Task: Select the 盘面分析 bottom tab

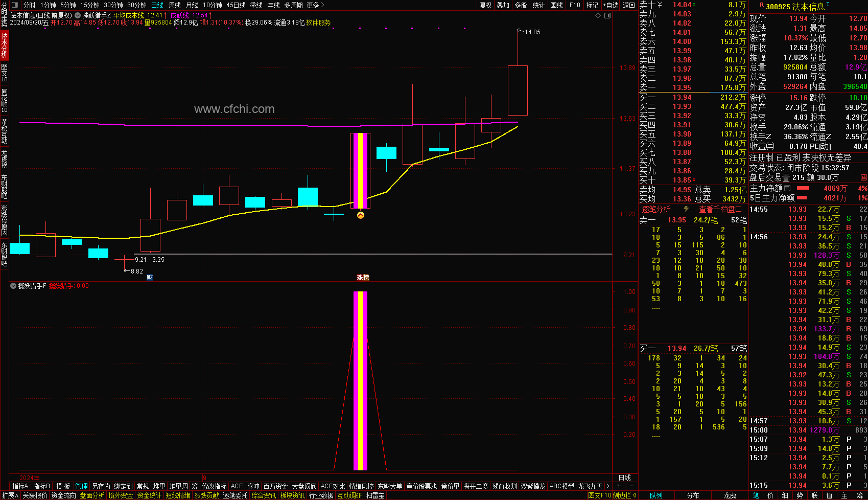Action: click(x=92, y=495)
